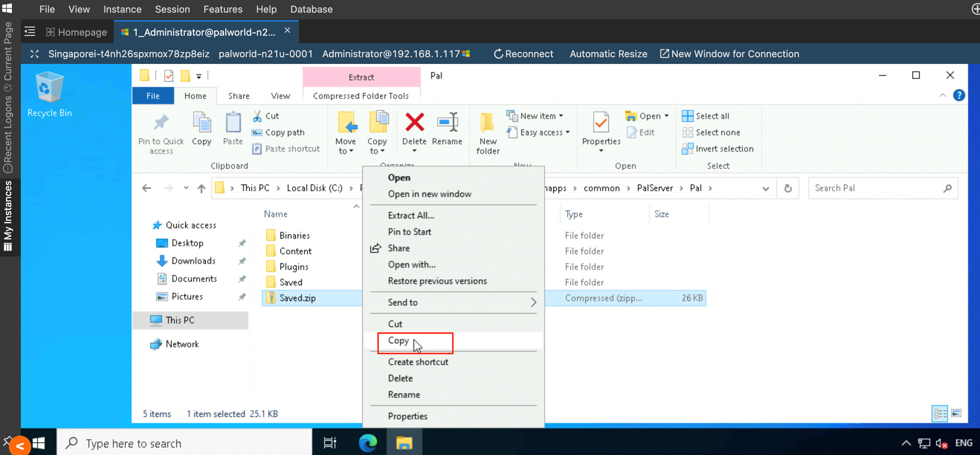Click New Window for Connection
Screen dimensions: 980x455
[x=729, y=54]
